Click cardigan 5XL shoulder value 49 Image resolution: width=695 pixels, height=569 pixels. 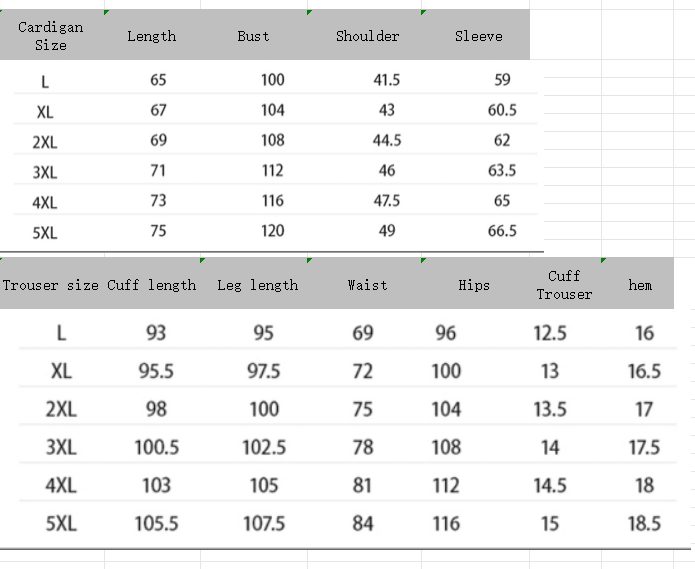tap(387, 231)
